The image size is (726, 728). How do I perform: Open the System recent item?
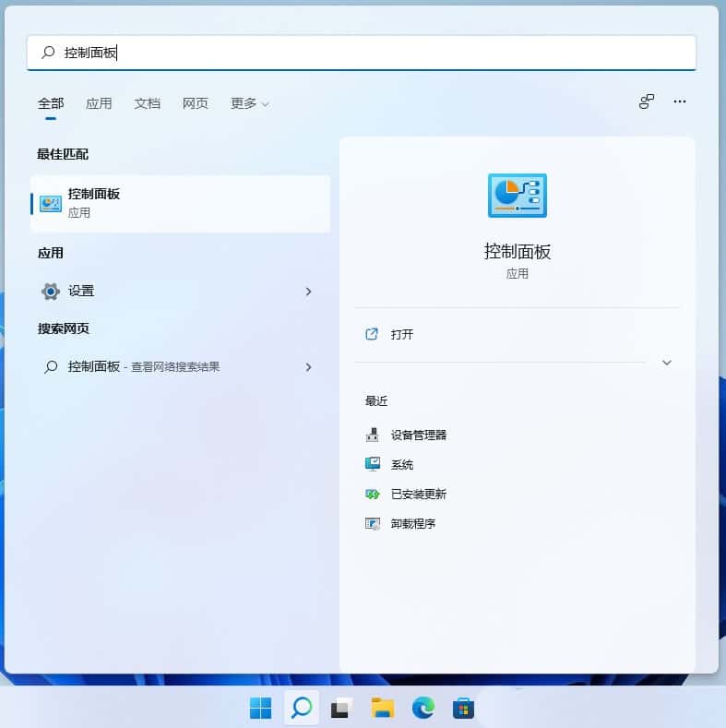click(x=402, y=464)
